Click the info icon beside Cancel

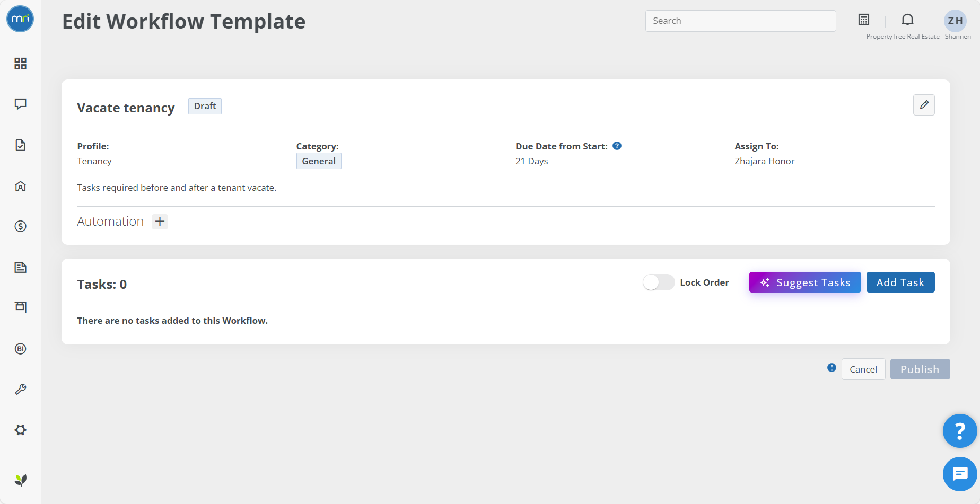click(832, 367)
